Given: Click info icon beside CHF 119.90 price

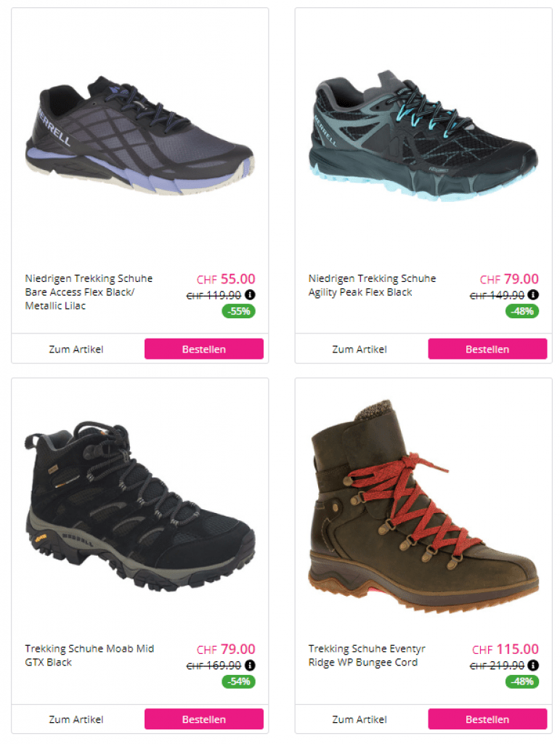Looking at the screenshot, I should (250, 295).
